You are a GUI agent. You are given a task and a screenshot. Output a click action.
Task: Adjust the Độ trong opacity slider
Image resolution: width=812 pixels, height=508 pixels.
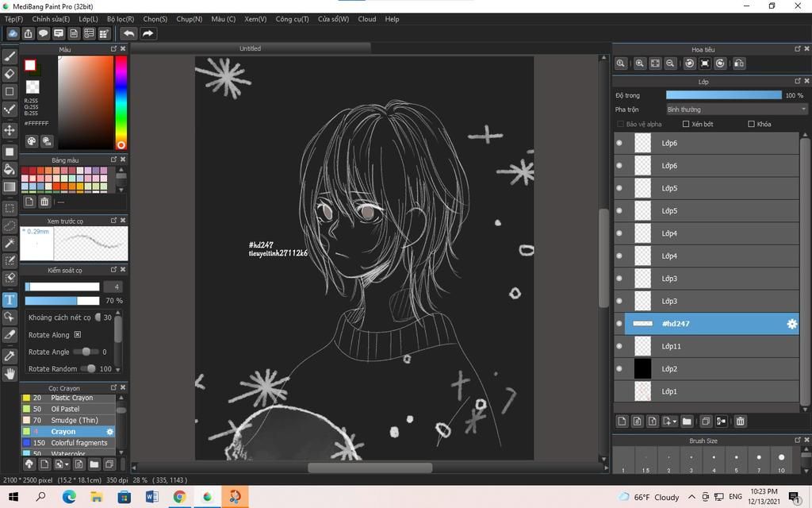click(723, 95)
